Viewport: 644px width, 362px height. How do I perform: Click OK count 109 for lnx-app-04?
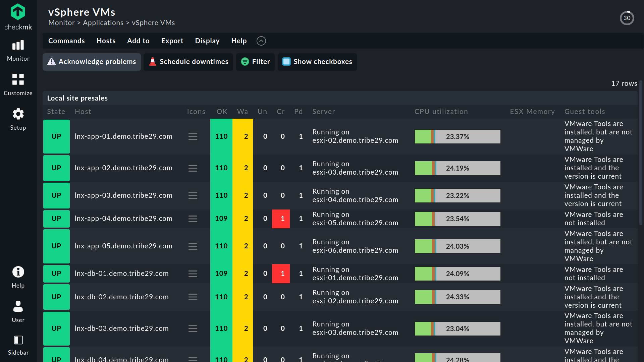[221, 219]
